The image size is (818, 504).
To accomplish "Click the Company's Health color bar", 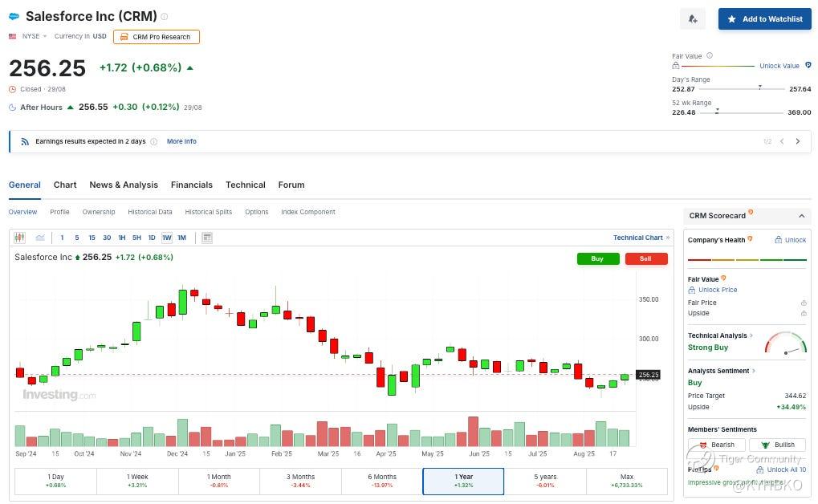I will click(x=747, y=259).
